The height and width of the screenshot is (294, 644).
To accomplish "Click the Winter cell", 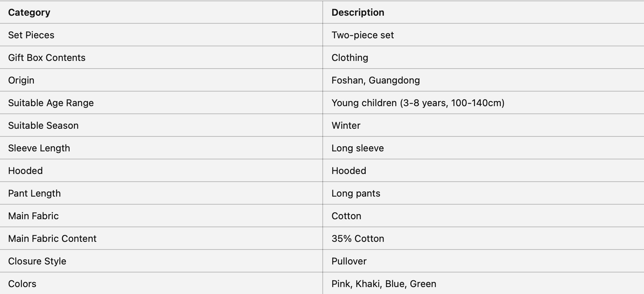I will coord(346,125).
